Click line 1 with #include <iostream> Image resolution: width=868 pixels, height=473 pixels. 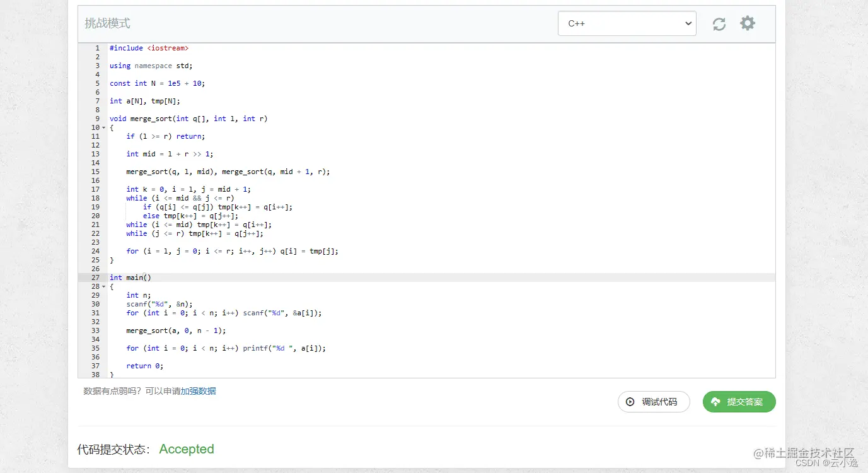(149, 48)
